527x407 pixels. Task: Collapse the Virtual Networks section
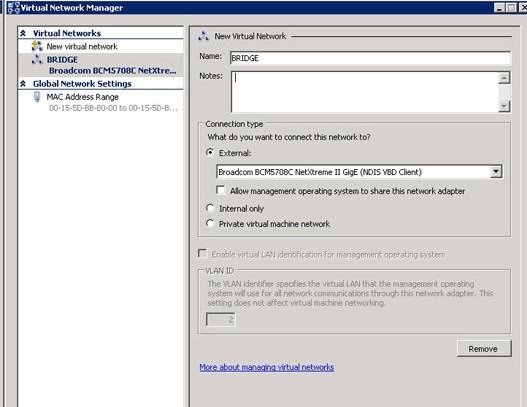[x=23, y=33]
